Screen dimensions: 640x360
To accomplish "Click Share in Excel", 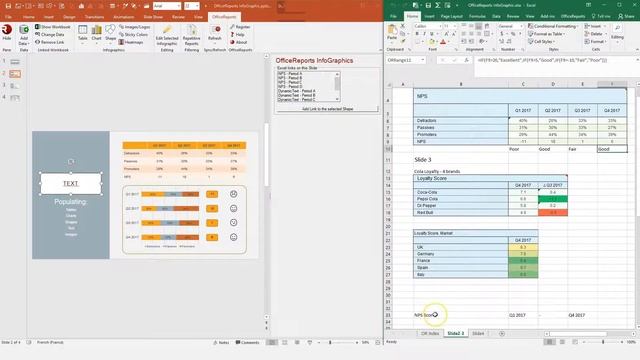I will [626, 16].
